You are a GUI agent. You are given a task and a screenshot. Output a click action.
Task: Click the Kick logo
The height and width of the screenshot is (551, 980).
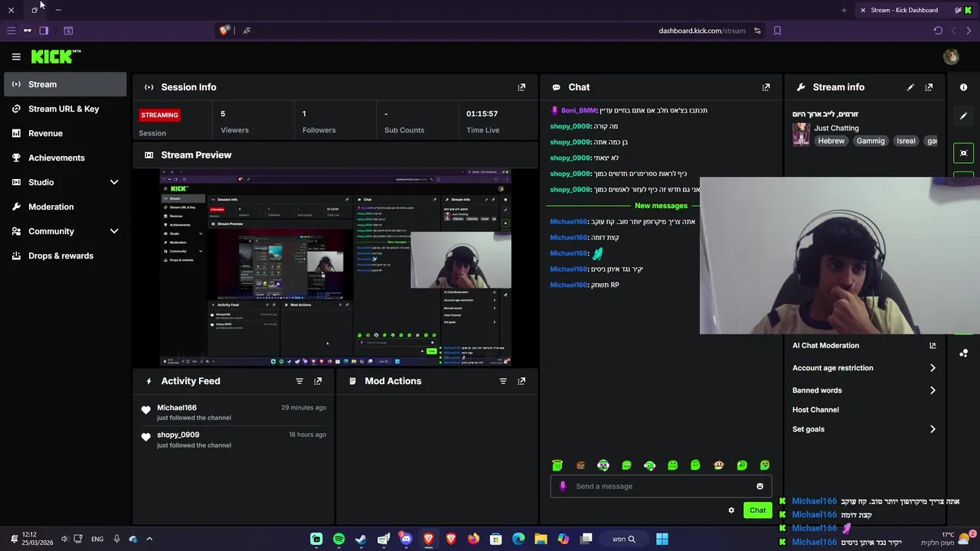56,57
